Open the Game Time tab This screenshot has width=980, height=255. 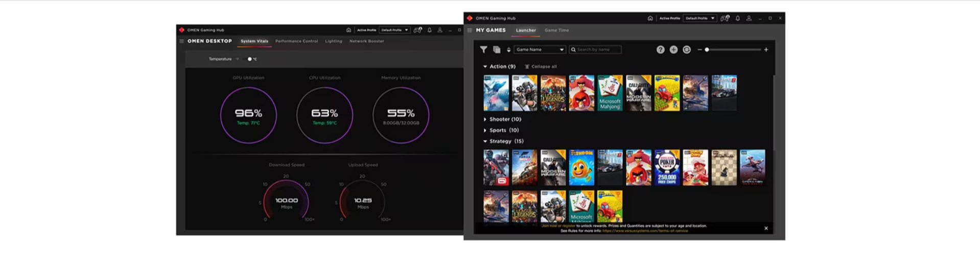(x=556, y=30)
